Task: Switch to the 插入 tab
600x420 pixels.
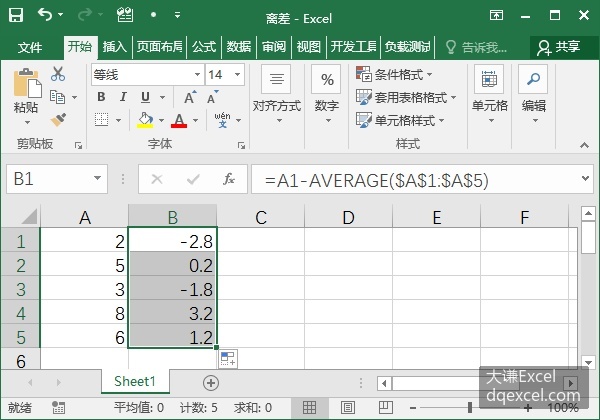Action: (x=114, y=47)
